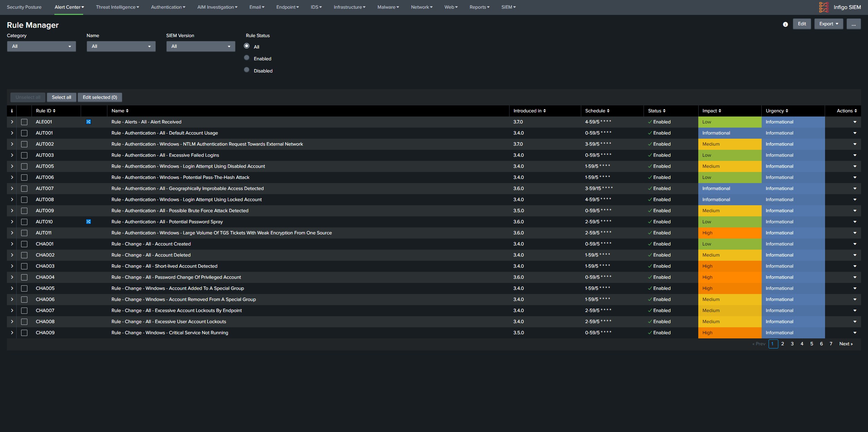Image resolution: width=868 pixels, height=432 pixels.
Task: Click the Edit button
Action: pos(802,24)
